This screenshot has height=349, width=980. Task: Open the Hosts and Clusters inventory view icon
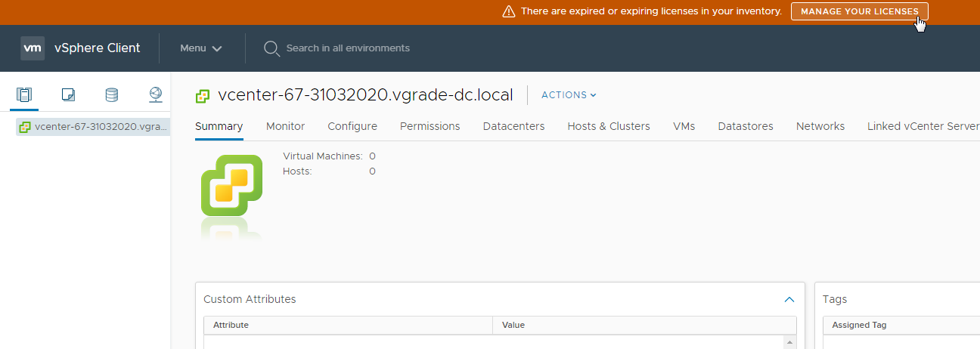[x=24, y=94]
